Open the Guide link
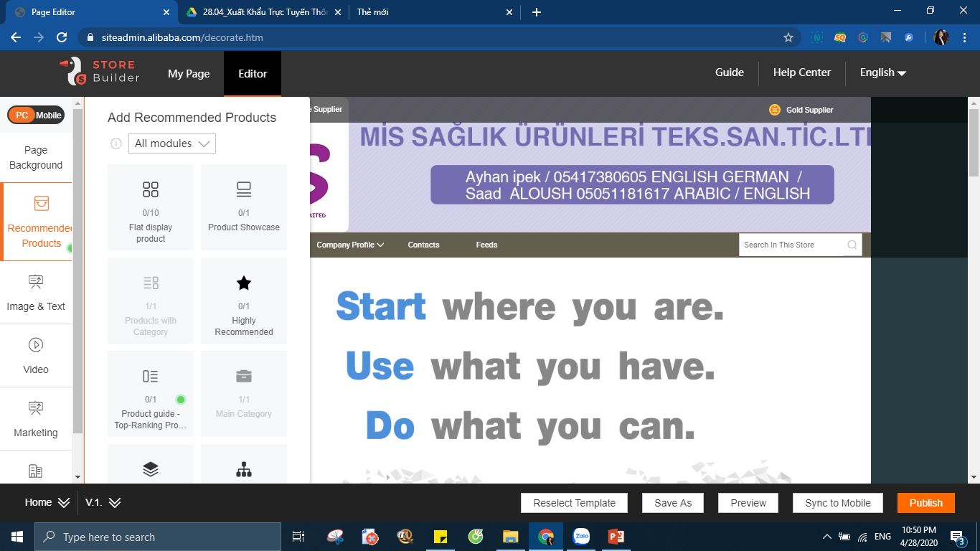Viewport: 980px width, 551px height. pyautogui.click(x=730, y=72)
